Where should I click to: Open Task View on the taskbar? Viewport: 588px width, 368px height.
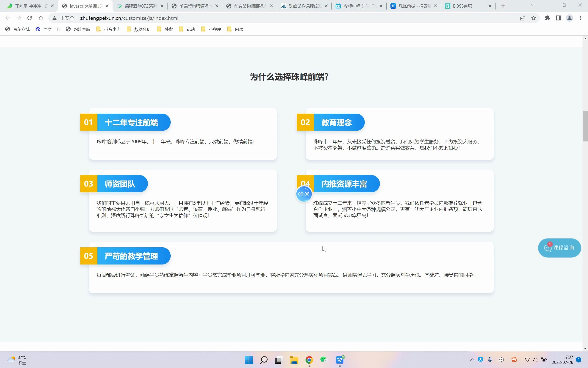tap(279, 360)
